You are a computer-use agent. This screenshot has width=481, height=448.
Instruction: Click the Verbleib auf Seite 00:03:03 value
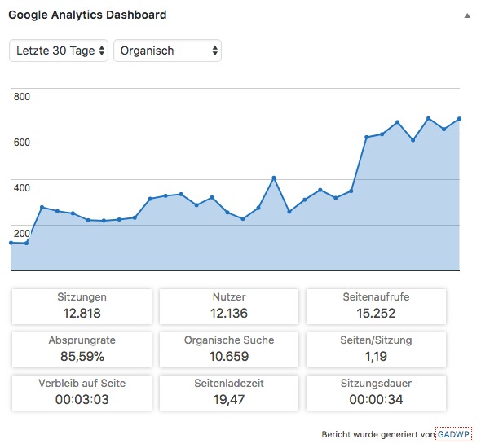click(x=82, y=400)
